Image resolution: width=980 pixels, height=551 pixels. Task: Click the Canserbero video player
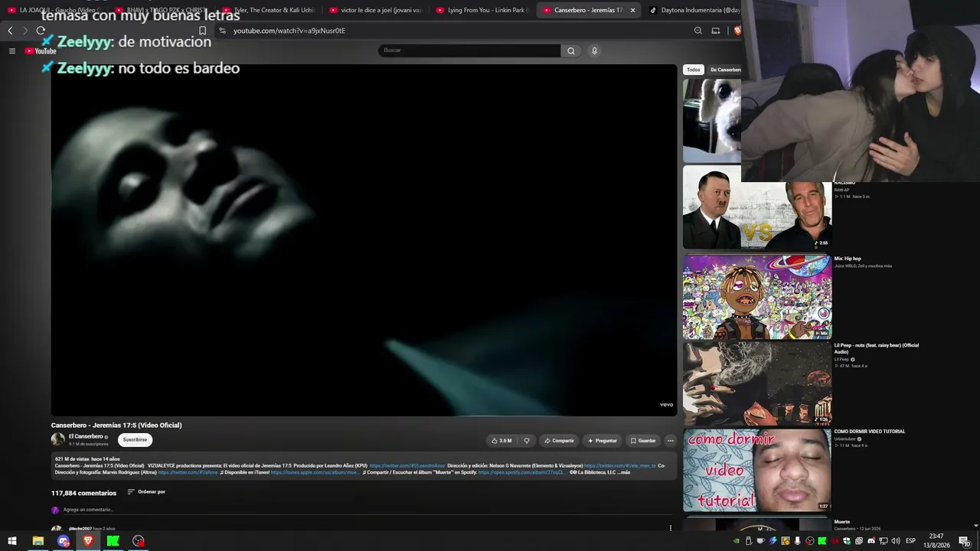[x=364, y=240]
